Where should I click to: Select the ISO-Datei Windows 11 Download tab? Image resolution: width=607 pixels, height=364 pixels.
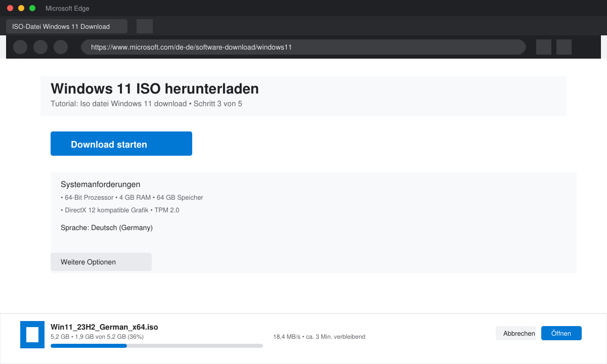click(x=67, y=26)
